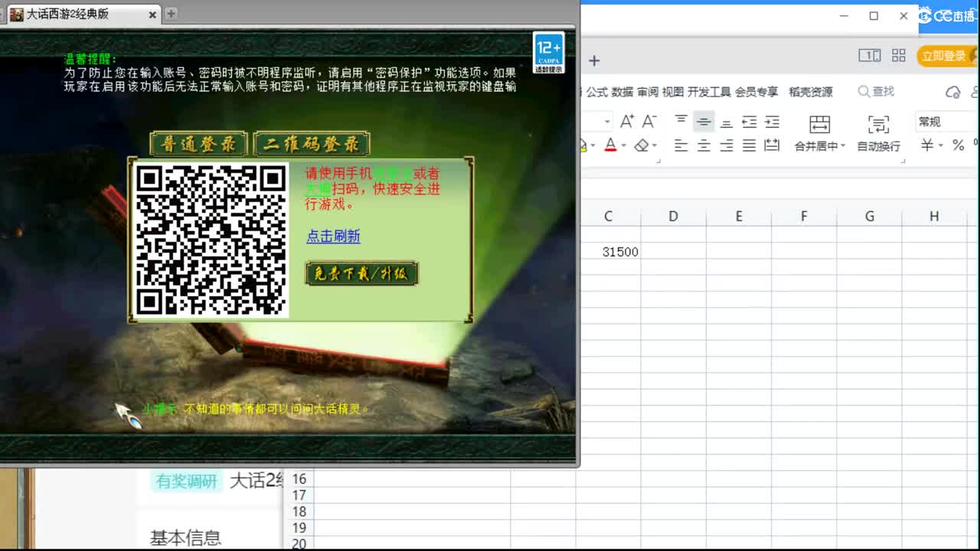This screenshot has width=980, height=551.
Task: Click the 基本信息 heading text
Action: coord(185,538)
